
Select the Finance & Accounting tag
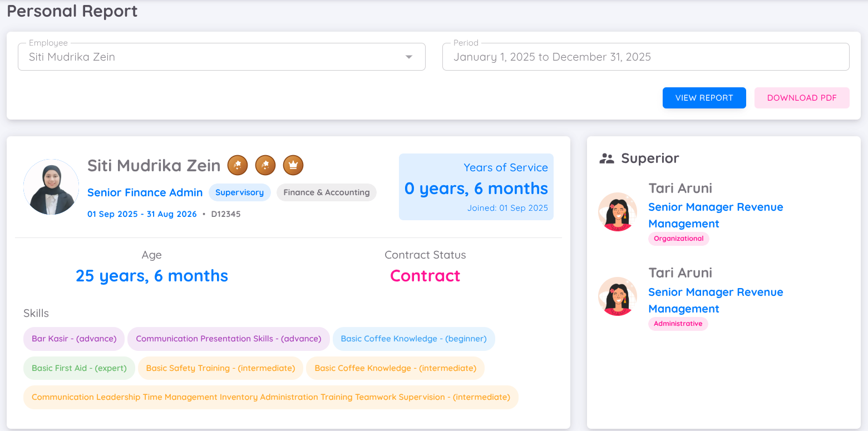tap(326, 192)
